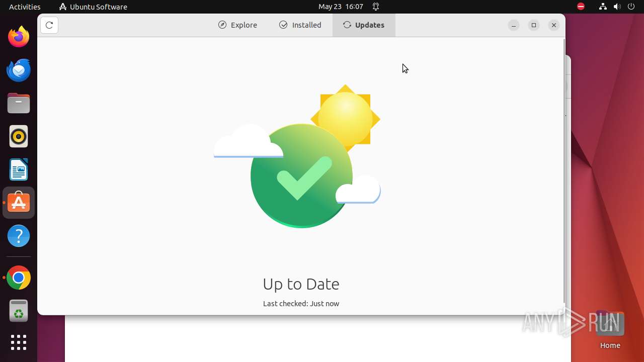
Task: Launch LibreOffice Writer from the dock
Action: click(19, 169)
